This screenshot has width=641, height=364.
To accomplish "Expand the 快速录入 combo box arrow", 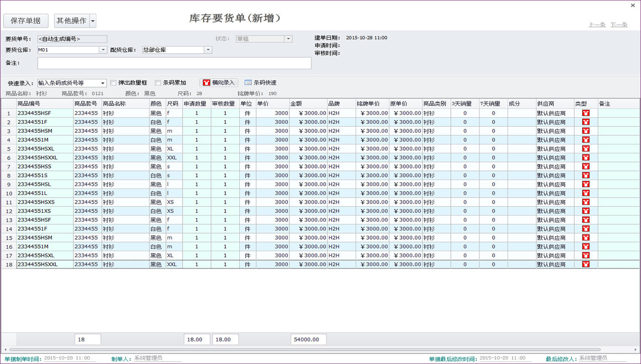I will tap(103, 83).
